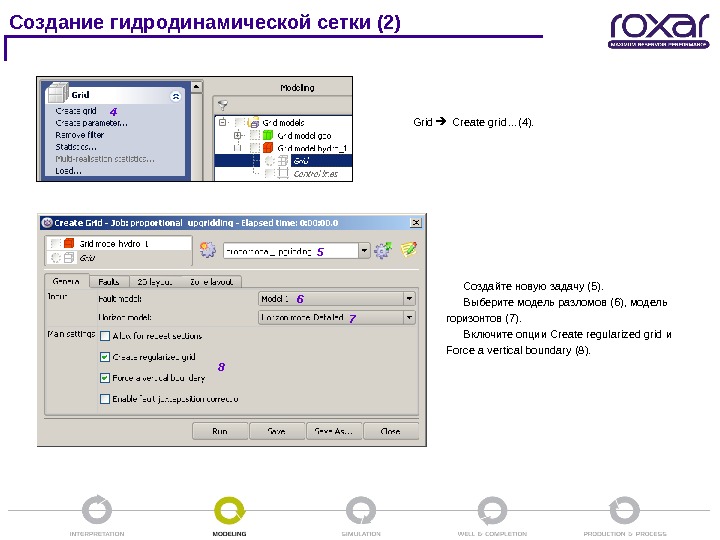The height and width of the screenshot is (540, 720).
Task: Click the Simulation workflow circle icon
Action: coord(361,510)
